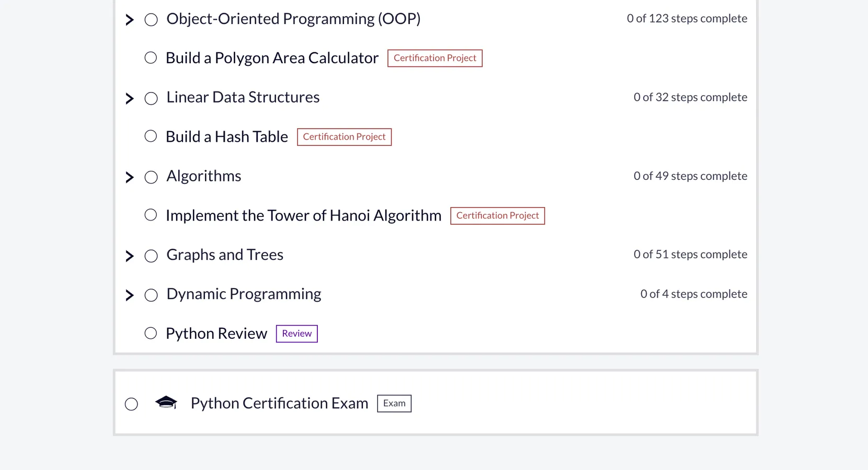Open the Python Review link

[x=216, y=334]
